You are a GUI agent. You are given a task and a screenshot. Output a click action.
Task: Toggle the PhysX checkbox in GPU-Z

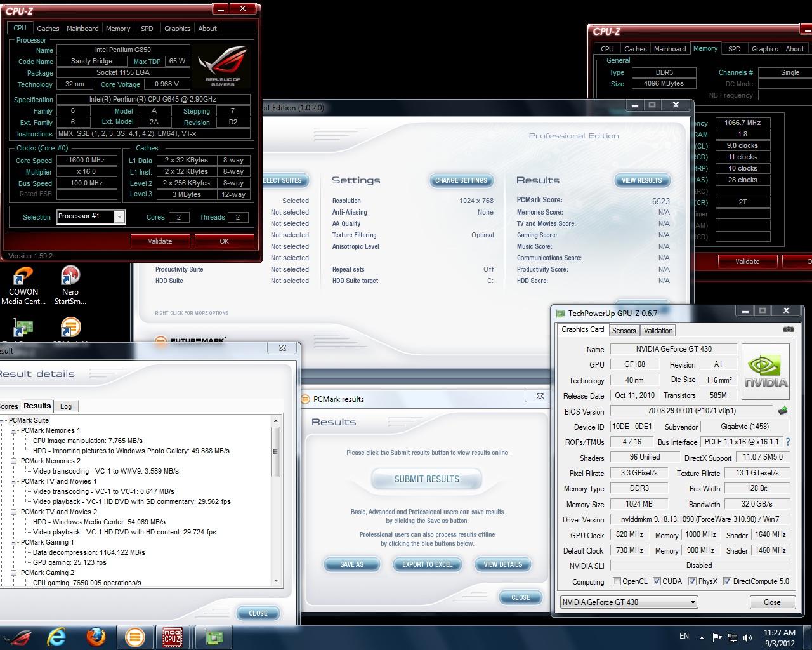coord(693,581)
